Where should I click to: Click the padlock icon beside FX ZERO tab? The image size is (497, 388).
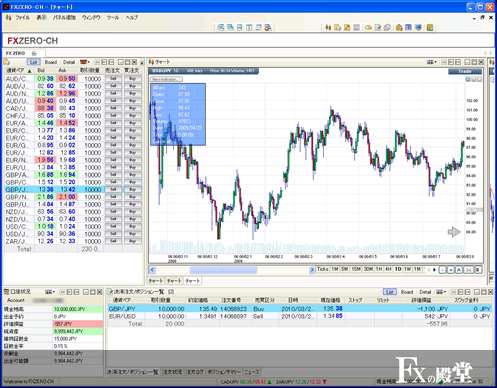point(34,53)
